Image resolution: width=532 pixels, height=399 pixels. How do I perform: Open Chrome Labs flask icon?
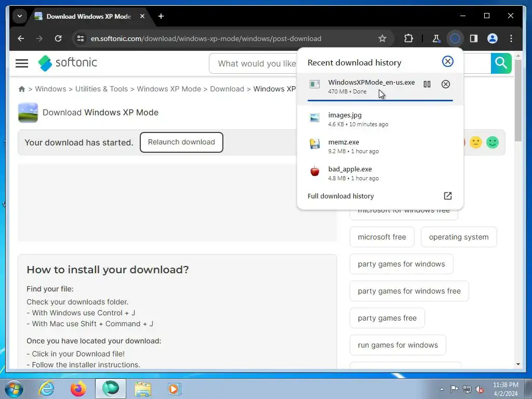tap(436, 38)
